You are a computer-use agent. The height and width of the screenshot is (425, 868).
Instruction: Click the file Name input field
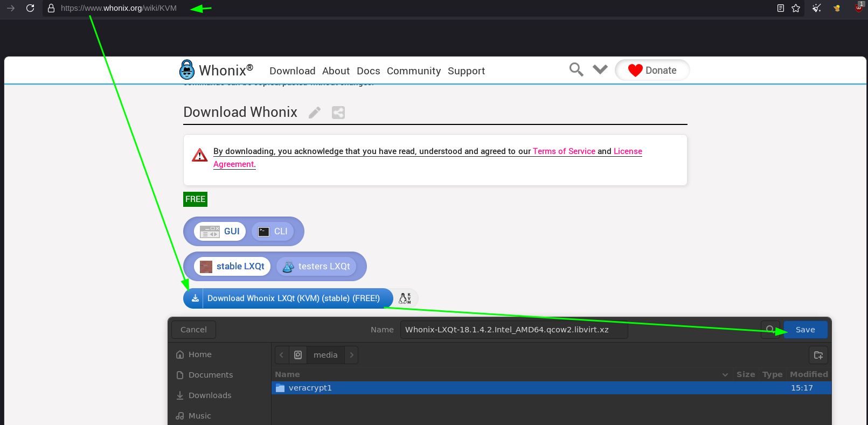514,330
